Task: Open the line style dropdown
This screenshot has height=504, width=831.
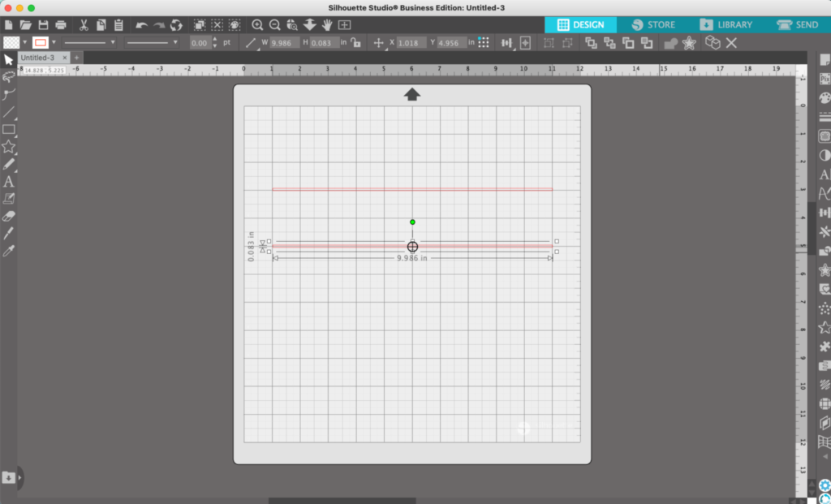Action: [89, 42]
